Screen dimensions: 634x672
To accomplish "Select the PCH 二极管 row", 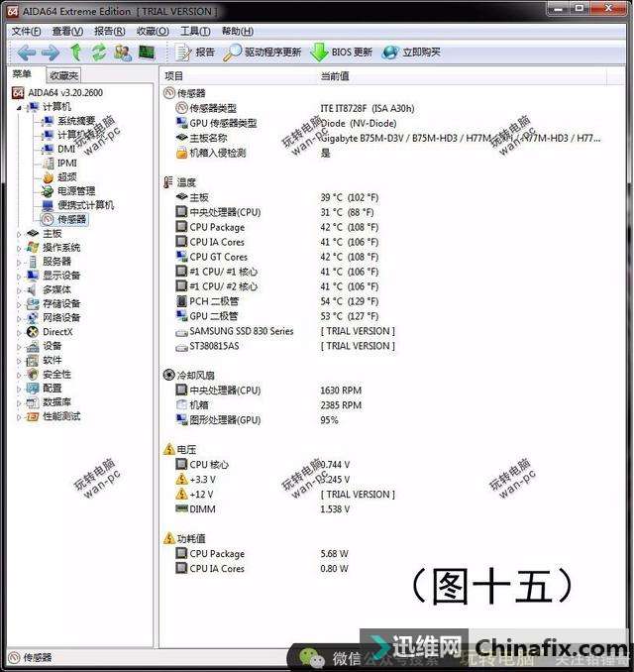I will coord(277,301).
